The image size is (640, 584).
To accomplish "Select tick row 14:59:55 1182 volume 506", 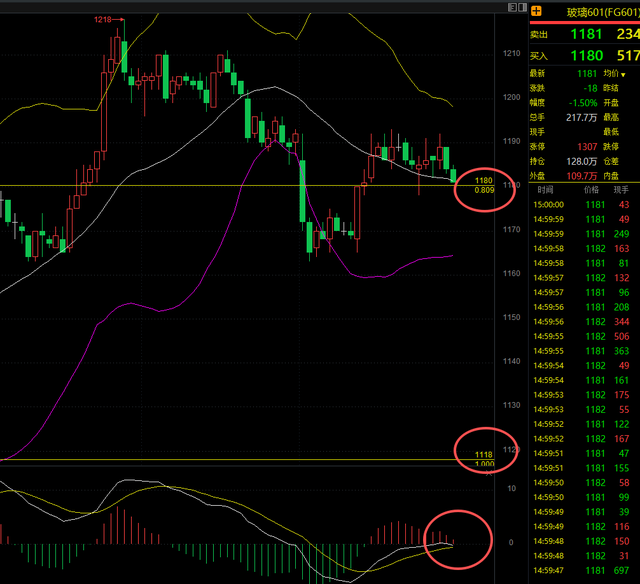I will click(584, 336).
